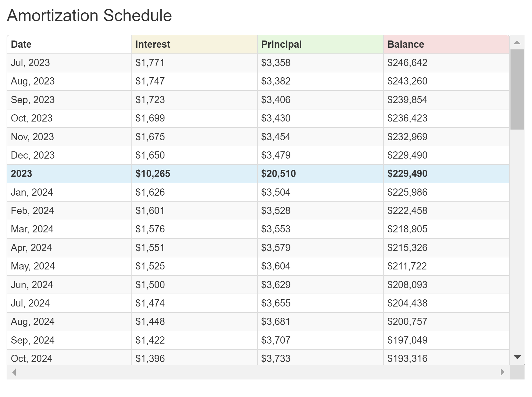Click the horizontal scrollbar track
The height and width of the screenshot is (397, 532).
click(x=258, y=372)
